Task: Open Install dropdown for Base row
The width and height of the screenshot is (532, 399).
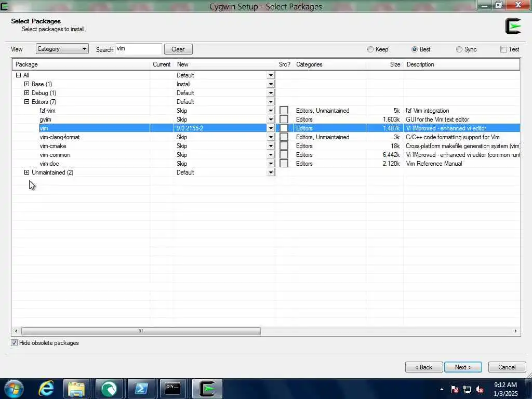Action: (270, 84)
